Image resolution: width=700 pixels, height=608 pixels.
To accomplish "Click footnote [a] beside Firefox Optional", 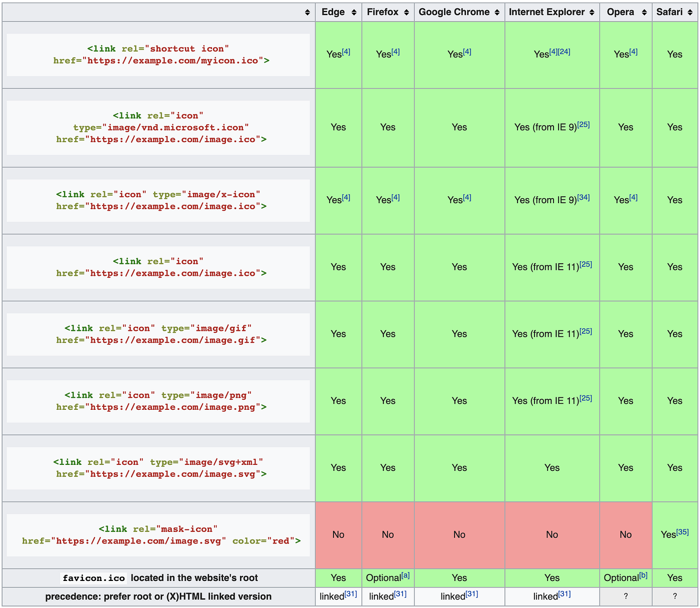I will (405, 574).
